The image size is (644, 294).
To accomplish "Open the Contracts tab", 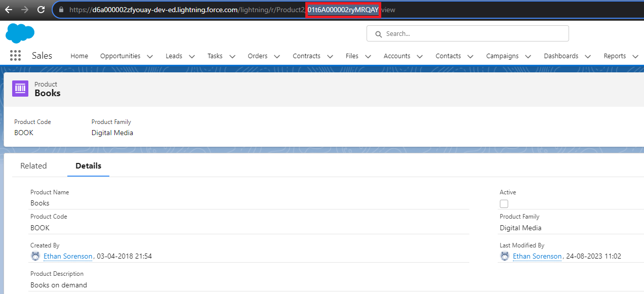I will [307, 56].
